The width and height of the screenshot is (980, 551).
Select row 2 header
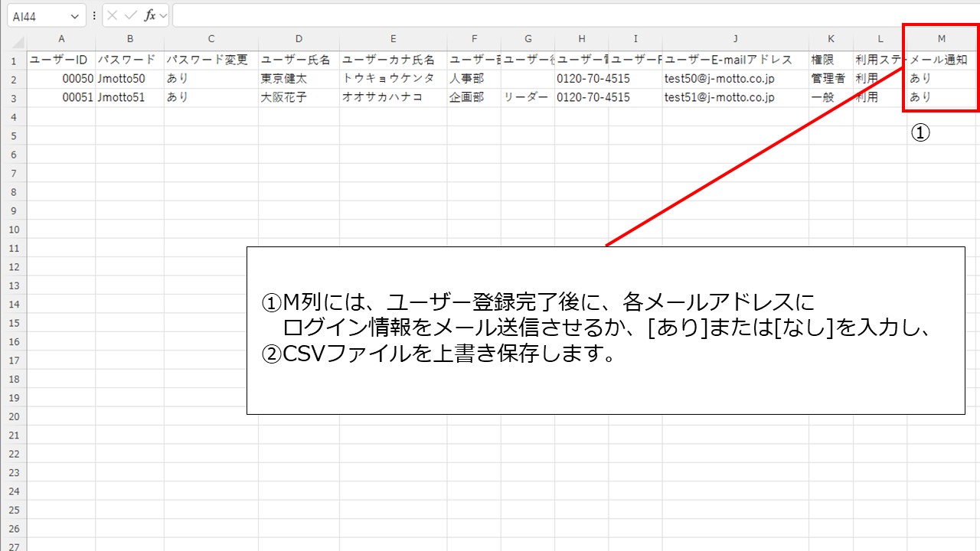pos(13,79)
